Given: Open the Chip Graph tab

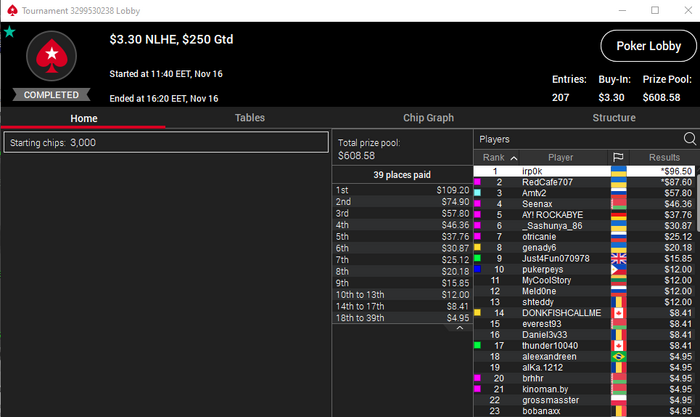Looking at the screenshot, I should click(x=429, y=118).
